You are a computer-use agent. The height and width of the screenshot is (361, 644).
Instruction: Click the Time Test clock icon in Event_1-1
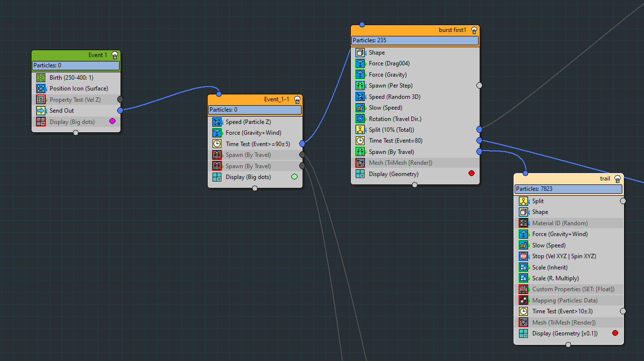217,144
